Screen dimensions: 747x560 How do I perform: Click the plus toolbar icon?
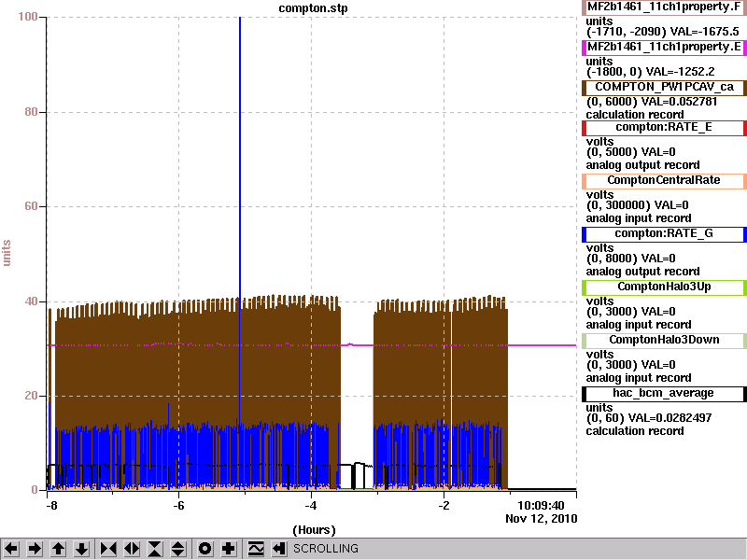228,549
